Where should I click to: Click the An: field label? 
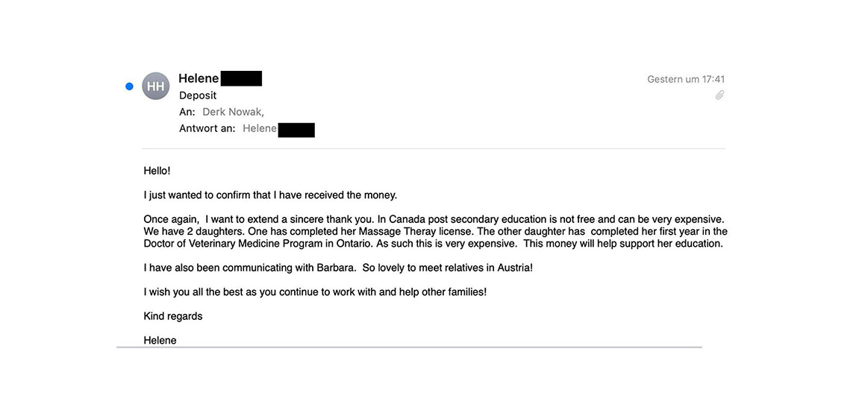point(187,112)
